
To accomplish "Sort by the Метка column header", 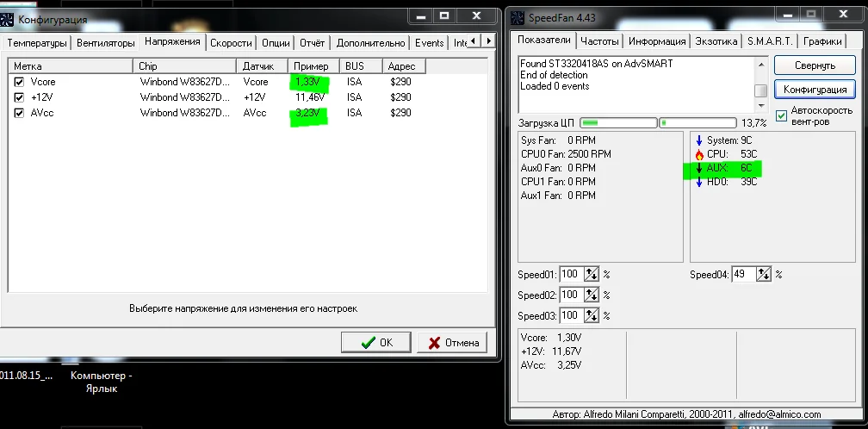I will click(71, 66).
